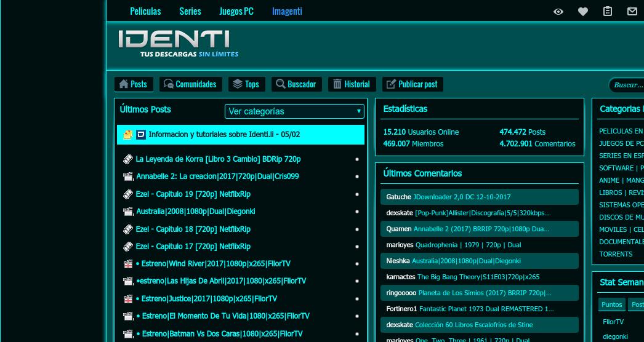Click the eye icon in top bar
This screenshot has height=342, width=644.
tap(558, 12)
